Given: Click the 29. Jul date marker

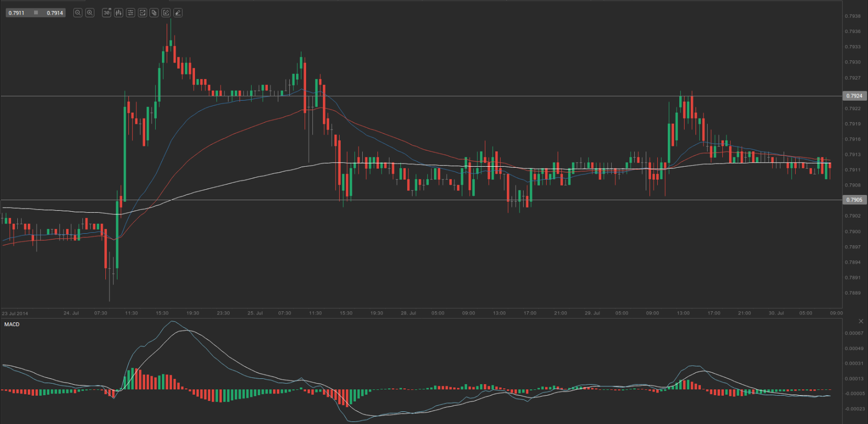Looking at the screenshot, I should click(x=592, y=313).
